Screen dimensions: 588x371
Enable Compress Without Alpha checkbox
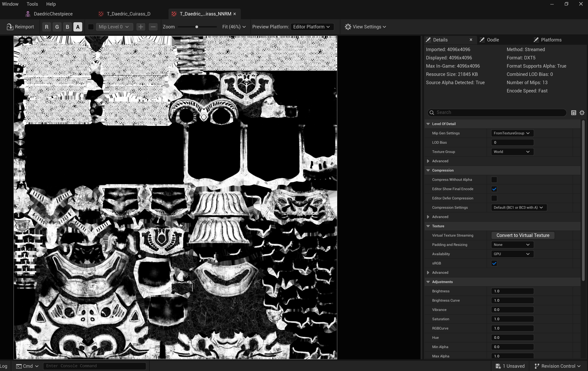494,180
